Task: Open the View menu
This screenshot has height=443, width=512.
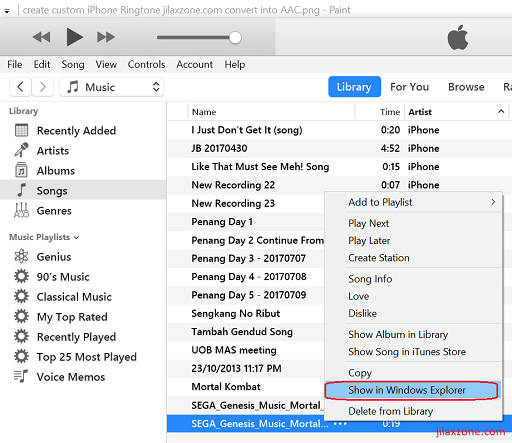Action: (x=106, y=64)
